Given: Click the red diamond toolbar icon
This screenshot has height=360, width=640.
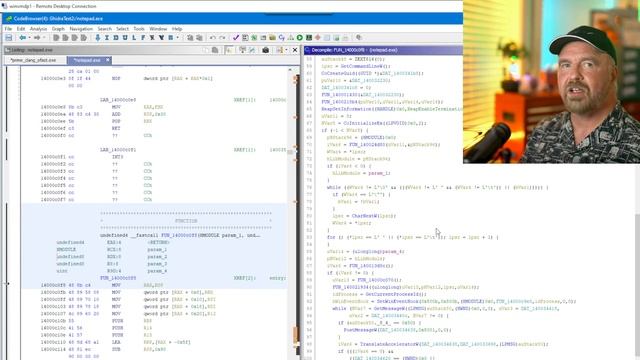Looking at the screenshot, I should [318, 38].
